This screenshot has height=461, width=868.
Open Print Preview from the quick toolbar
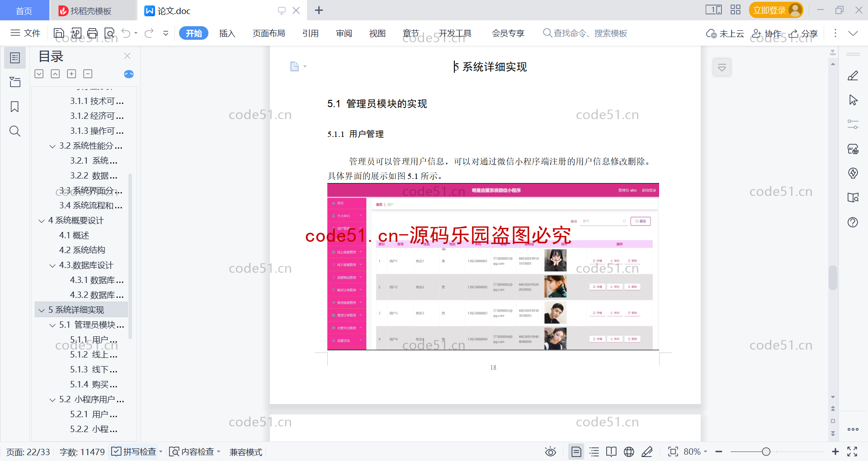pyautogui.click(x=109, y=33)
